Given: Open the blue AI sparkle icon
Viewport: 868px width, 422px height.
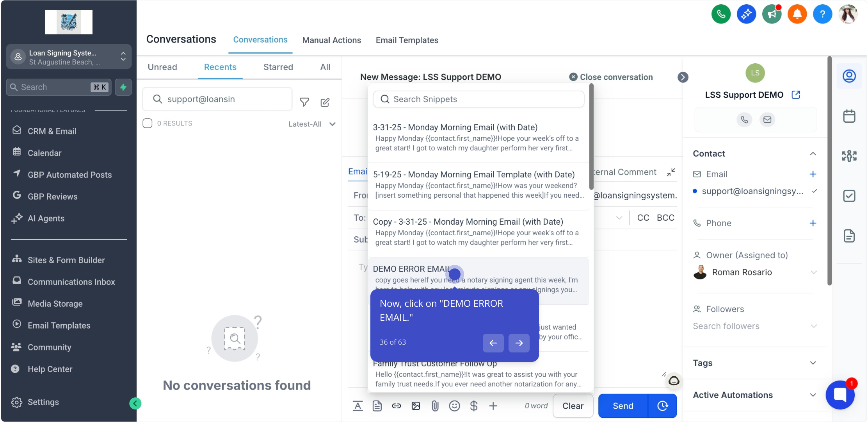Looking at the screenshot, I should (x=746, y=14).
